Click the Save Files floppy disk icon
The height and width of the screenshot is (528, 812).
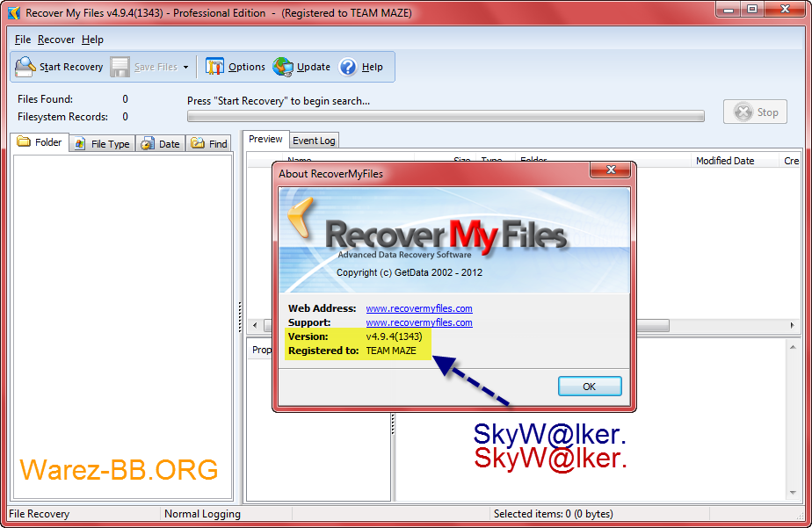click(120, 67)
